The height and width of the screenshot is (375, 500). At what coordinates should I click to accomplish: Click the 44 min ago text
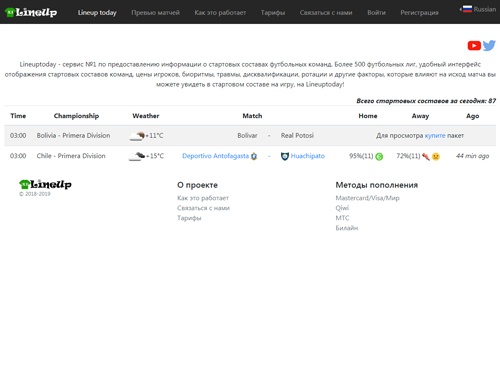(473, 156)
